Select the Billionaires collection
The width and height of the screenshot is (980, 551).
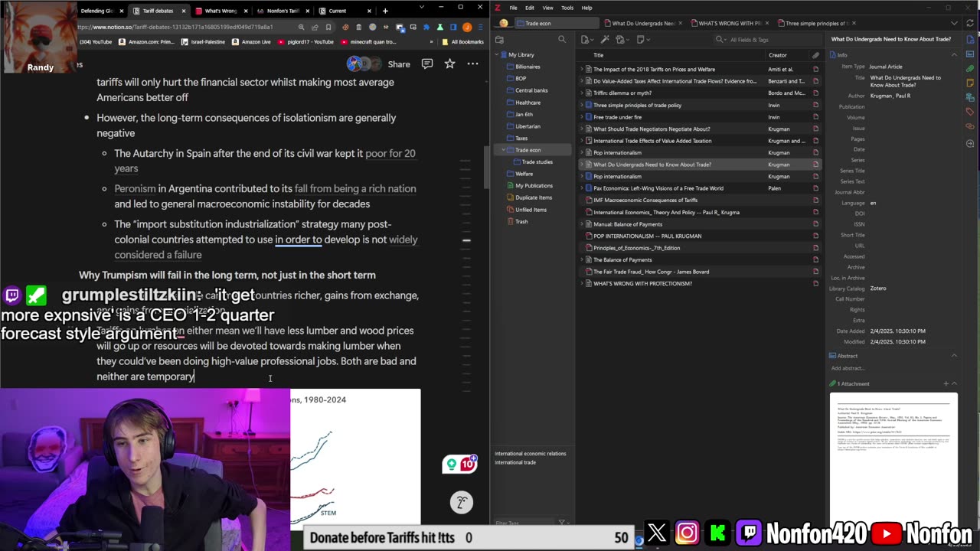[528, 67]
